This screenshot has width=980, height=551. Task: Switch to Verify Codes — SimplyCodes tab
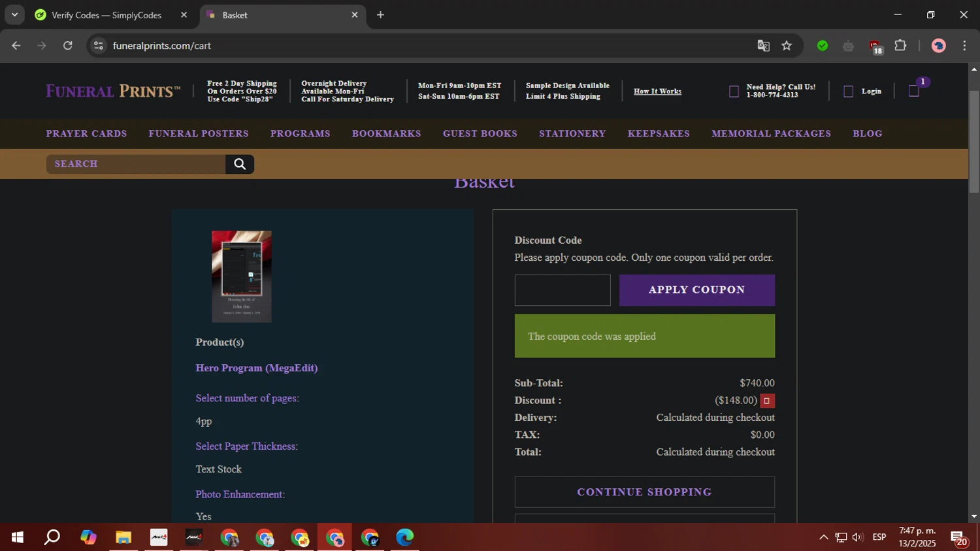[106, 15]
